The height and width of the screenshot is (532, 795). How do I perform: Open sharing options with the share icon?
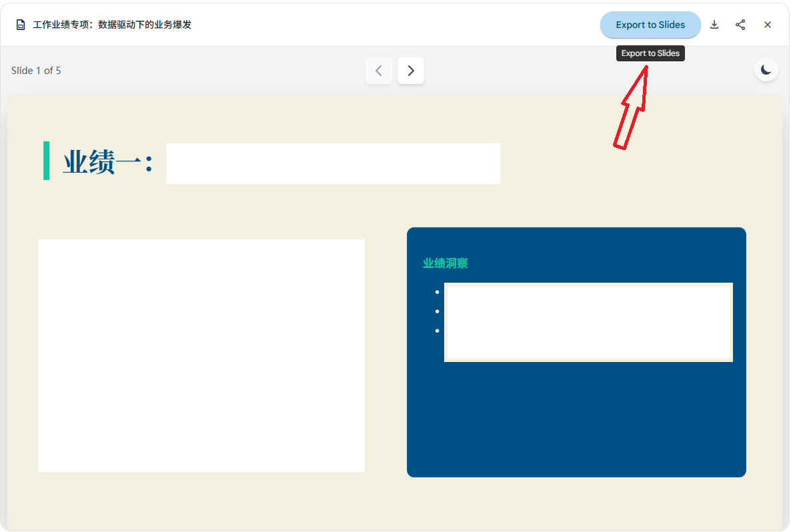click(740, 25)
